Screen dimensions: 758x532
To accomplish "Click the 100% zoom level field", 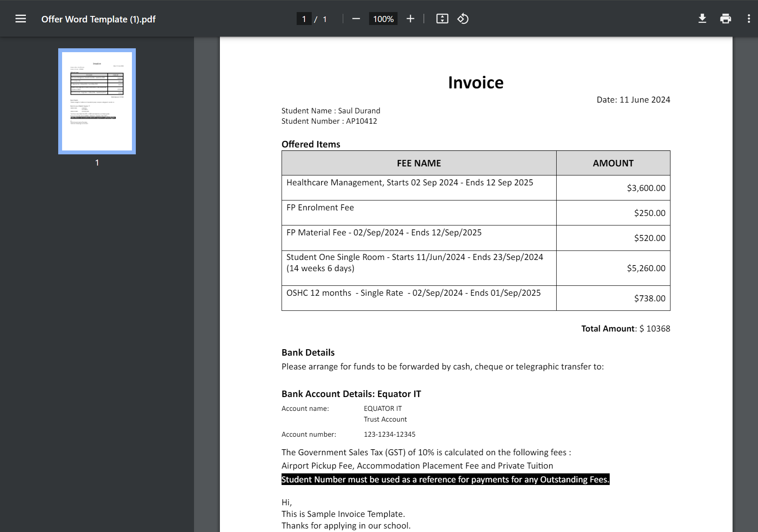I will 383,19.
